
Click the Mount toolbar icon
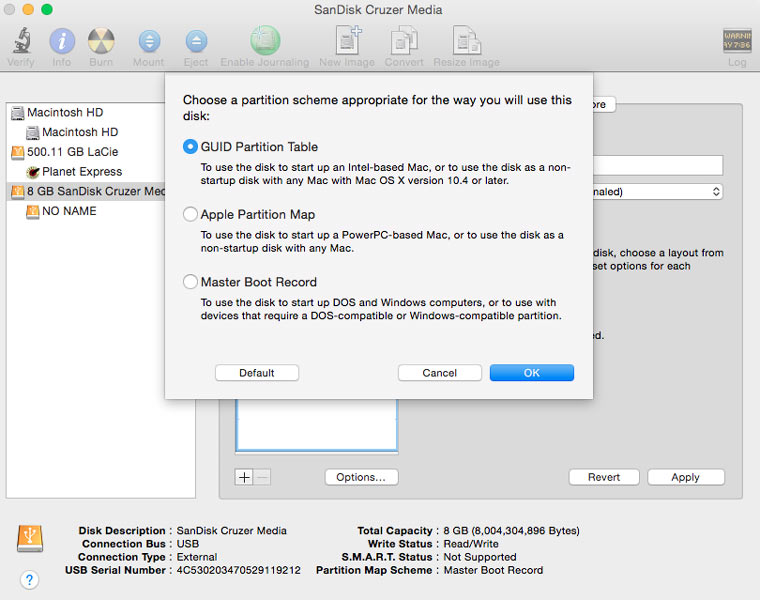(x=149, y=41)
